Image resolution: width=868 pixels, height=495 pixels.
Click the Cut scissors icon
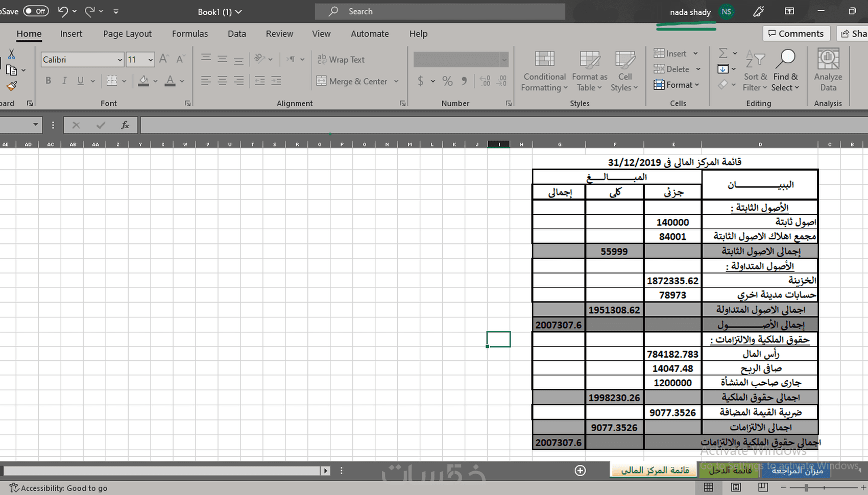click(x=11, y=54)
